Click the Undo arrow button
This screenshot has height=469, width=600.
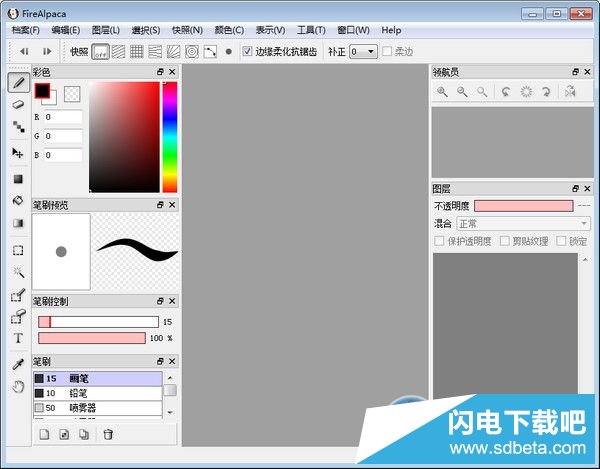(24, 51)
